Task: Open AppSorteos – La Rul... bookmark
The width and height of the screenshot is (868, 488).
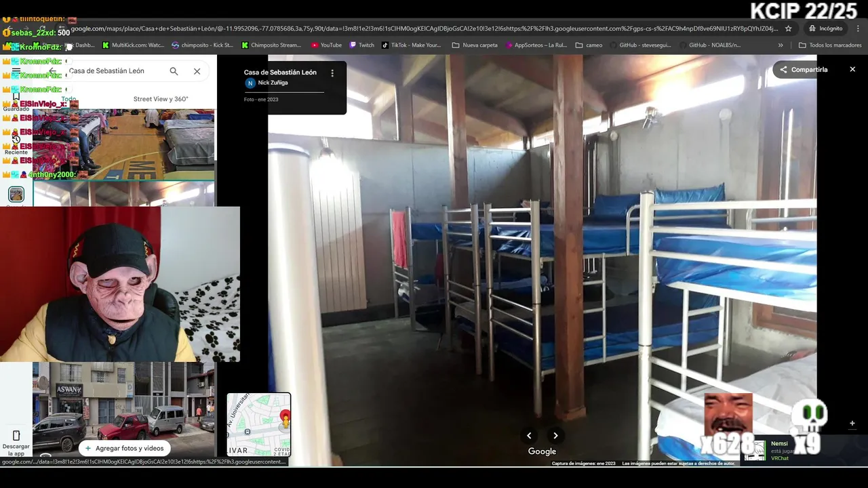Action: (x=536, y=45)
